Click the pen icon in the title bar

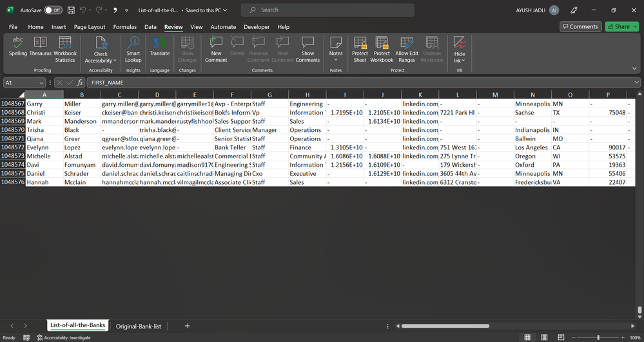[x=574, y=10]
